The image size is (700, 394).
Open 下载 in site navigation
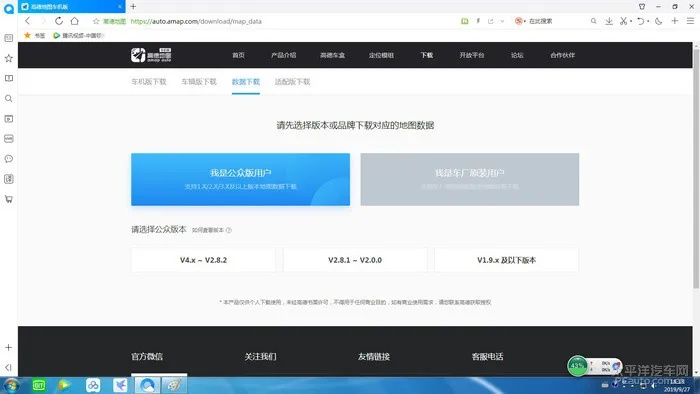tap(427, 55)
